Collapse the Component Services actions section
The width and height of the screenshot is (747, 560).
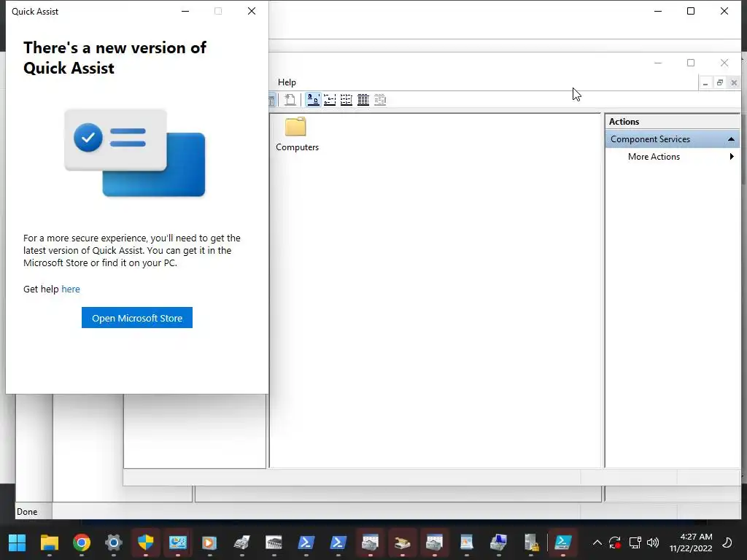pyautogui.click(x=731, y=139)
